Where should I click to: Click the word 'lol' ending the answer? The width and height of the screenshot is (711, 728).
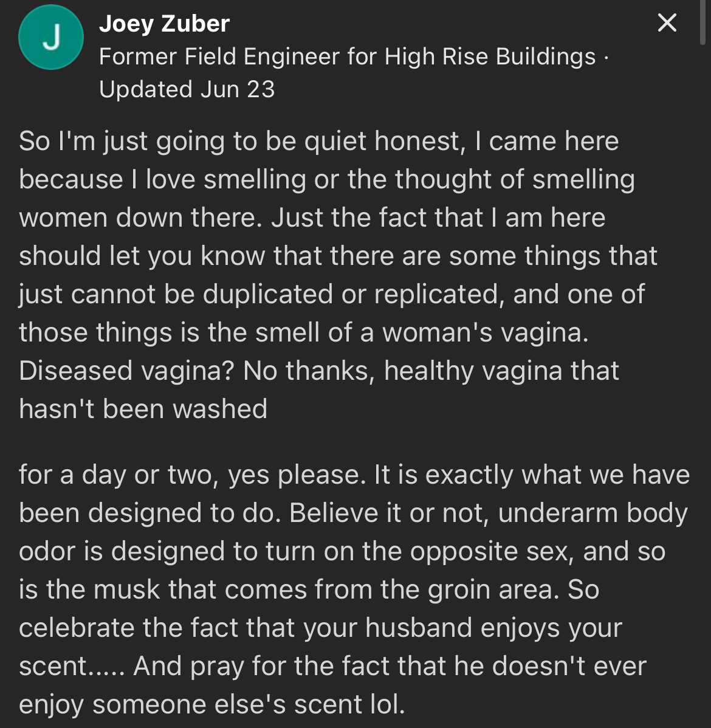(386, 704)
